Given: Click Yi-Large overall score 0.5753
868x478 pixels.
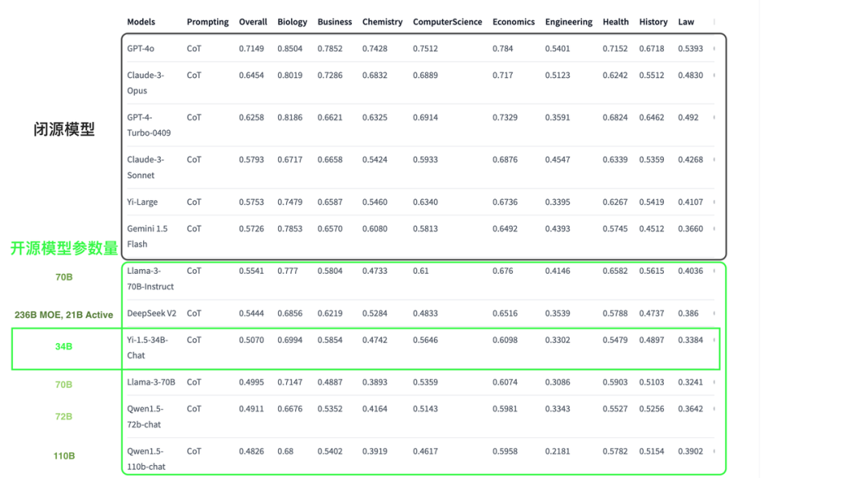Looking at the screenshot, I should [251, 202].
